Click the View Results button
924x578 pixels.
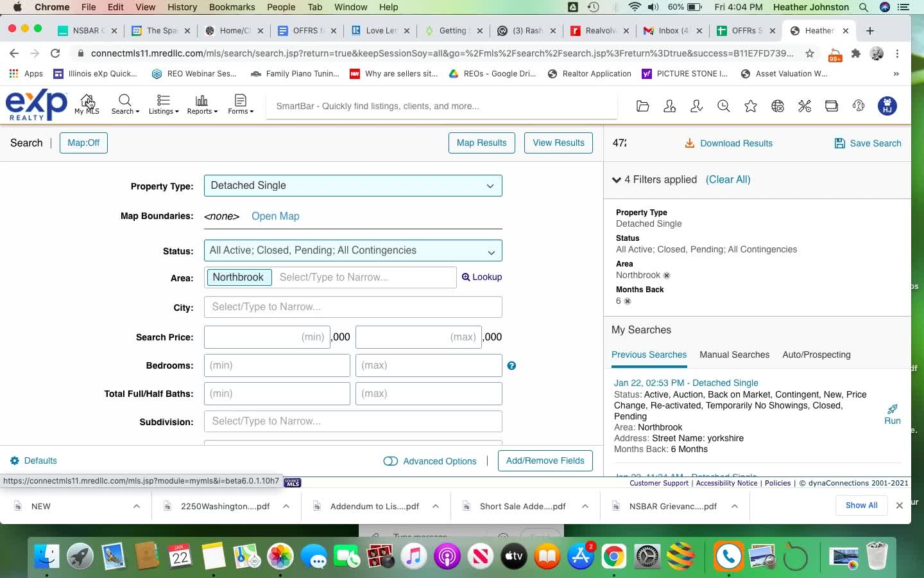558,143
